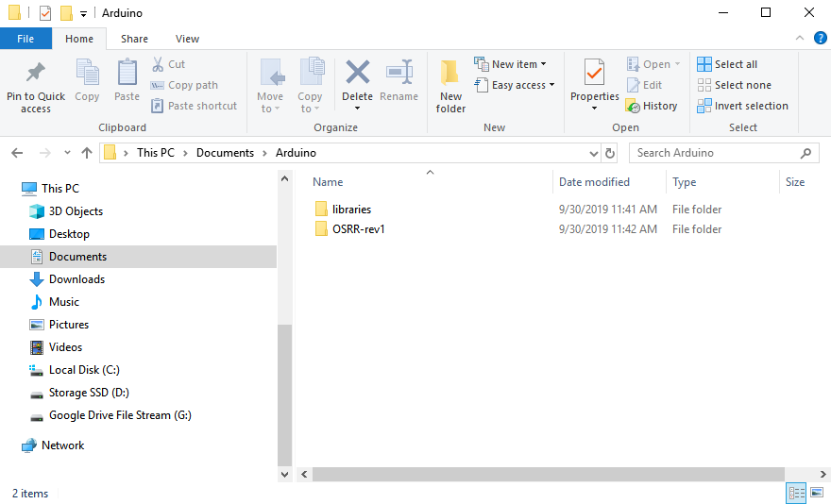Select the Home ribbon tab

click(x=79, y=39)
